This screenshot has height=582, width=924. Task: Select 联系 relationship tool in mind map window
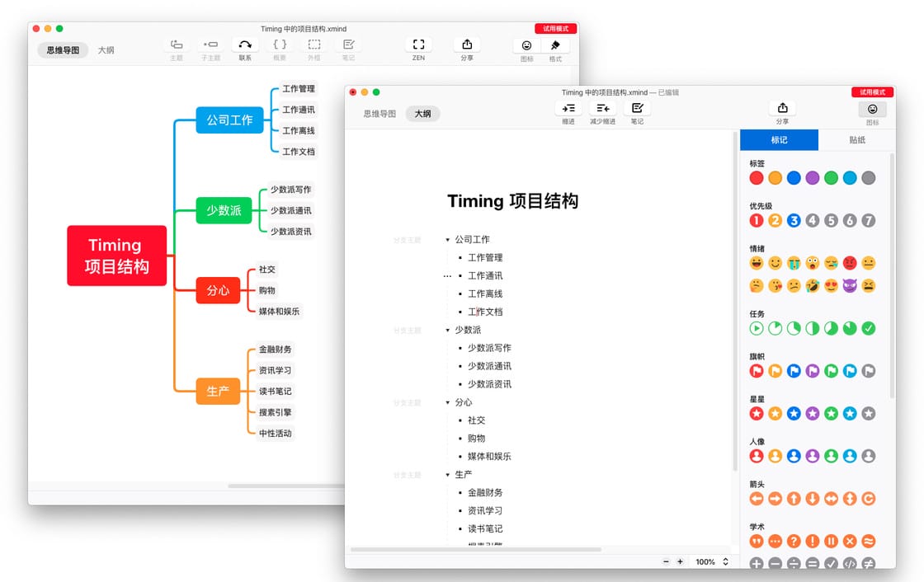245,45
